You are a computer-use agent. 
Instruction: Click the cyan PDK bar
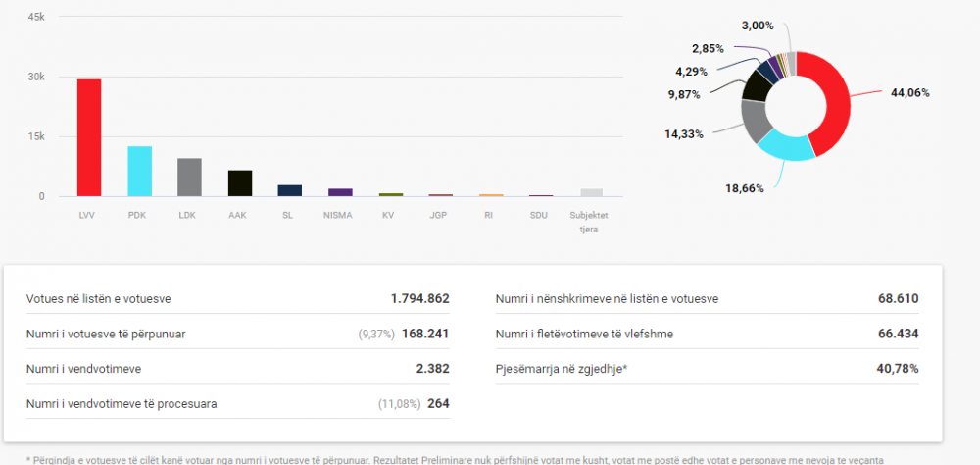click(139, 172)
